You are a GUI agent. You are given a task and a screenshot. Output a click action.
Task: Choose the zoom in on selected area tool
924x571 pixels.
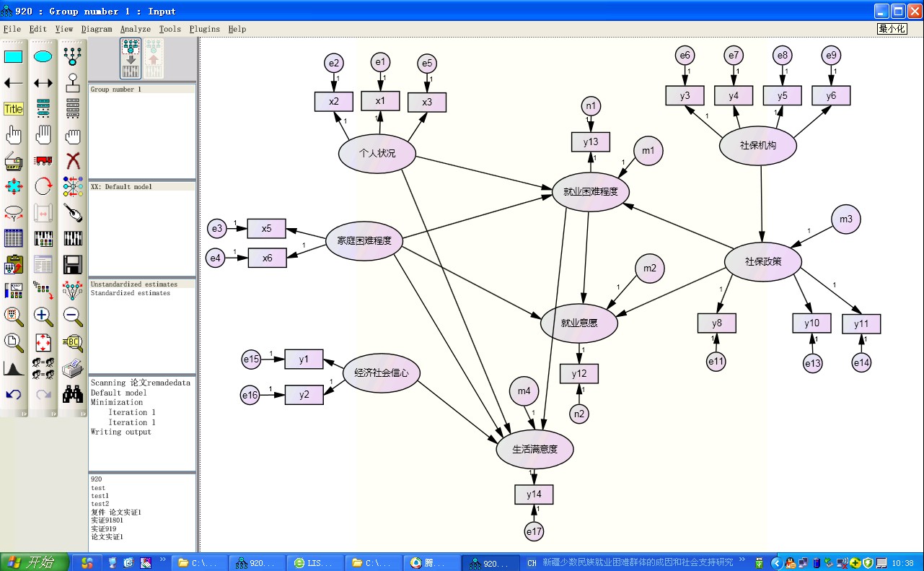14,316
